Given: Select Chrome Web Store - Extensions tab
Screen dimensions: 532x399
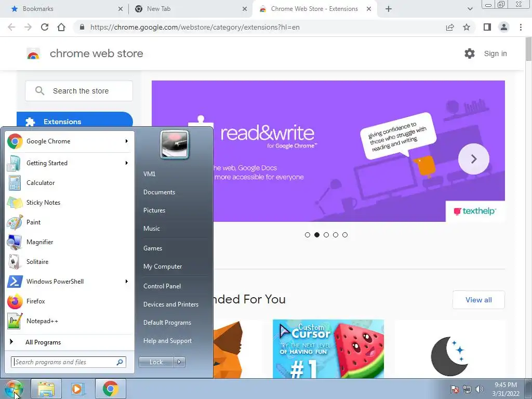Looking at the screenshot, I should point(314,9).
